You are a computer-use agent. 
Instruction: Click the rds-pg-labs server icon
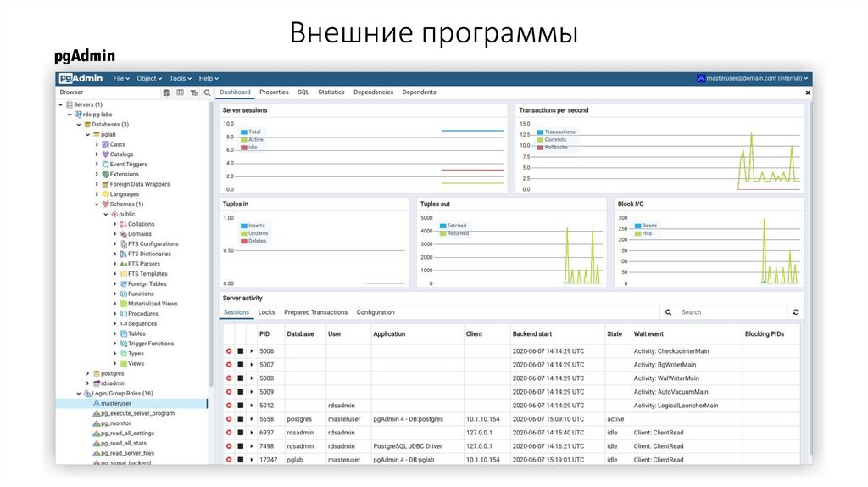pos(78,115)
